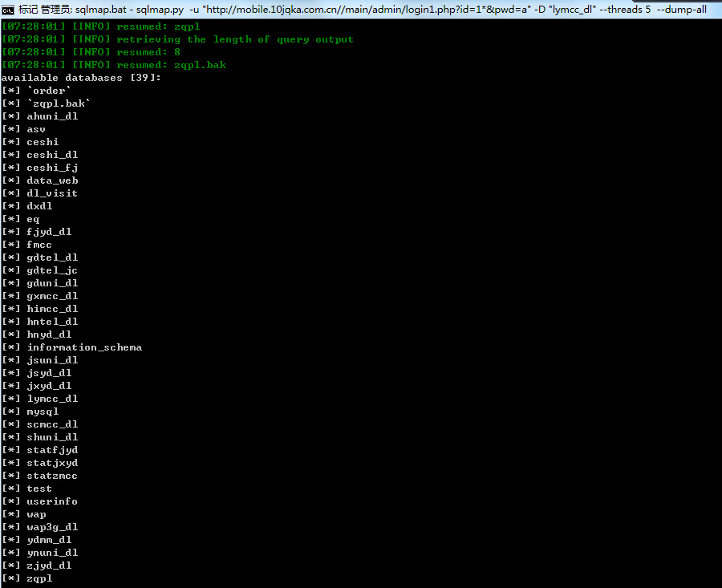Select the hntel_dl database row
The width and height of the screenshot is (722, 588).
[x=39, y=322]
